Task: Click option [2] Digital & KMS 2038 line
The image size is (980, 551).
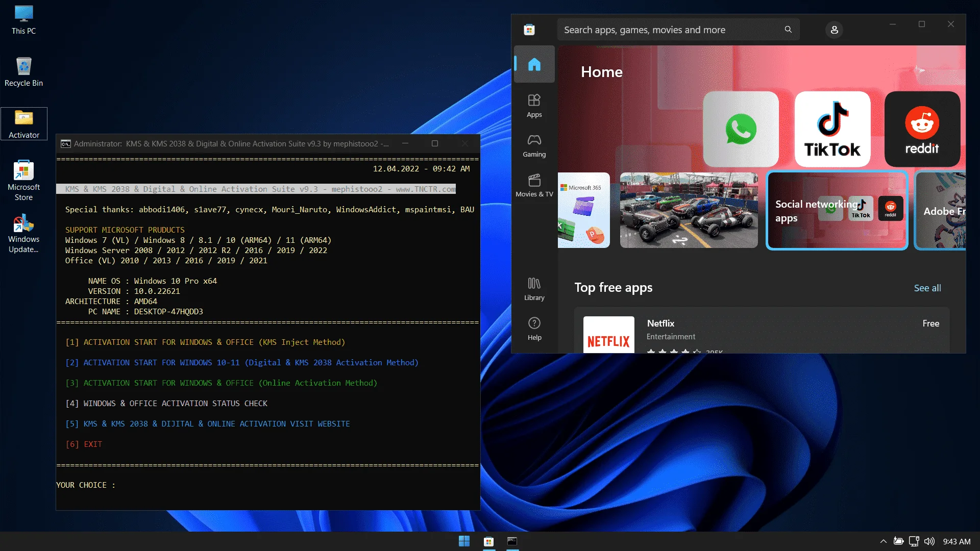Action: click(x=242, y=363)
